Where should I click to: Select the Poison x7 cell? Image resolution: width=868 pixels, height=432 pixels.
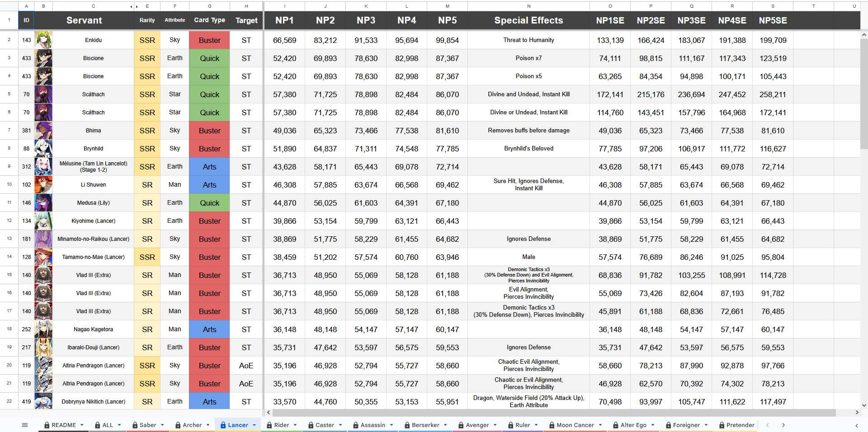pyautogui.click(x=529, y=58)
